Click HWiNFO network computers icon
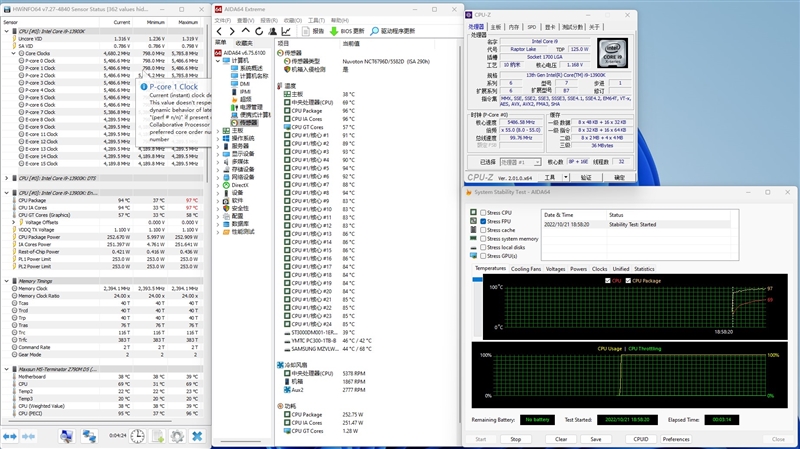 pyautogui.click(x=89, y=436)
